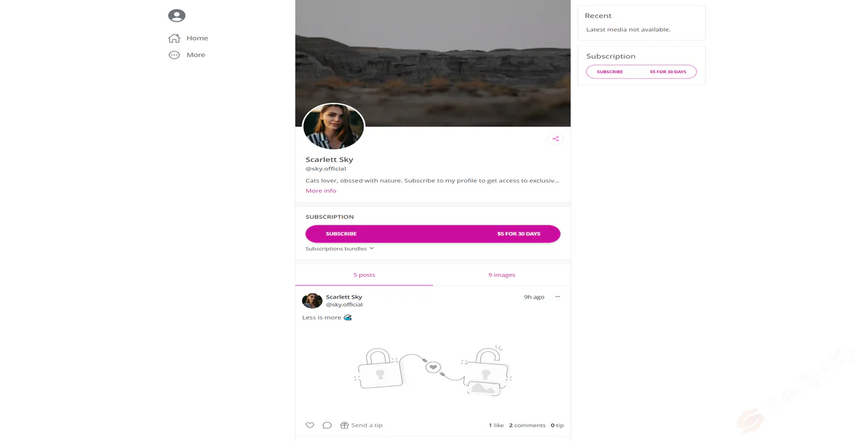The width and height of the screenshot is (868, 441).
Task: Click the 1 like counter
Action: coord(496,425)
